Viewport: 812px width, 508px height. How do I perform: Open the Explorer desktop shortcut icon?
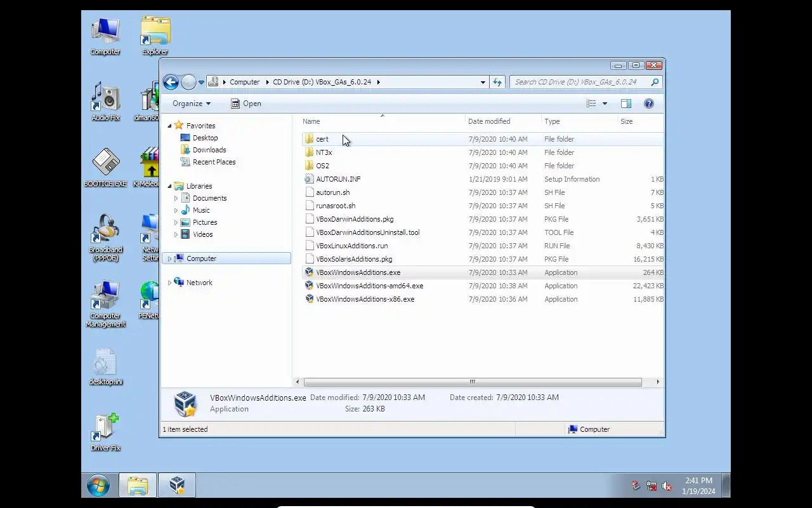click(x=155, y=36)
